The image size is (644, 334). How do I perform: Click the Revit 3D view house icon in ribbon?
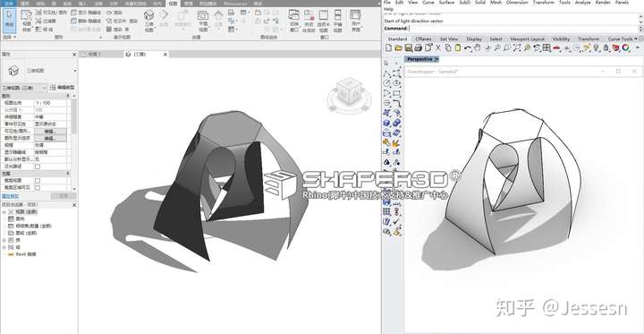point(148,15)
